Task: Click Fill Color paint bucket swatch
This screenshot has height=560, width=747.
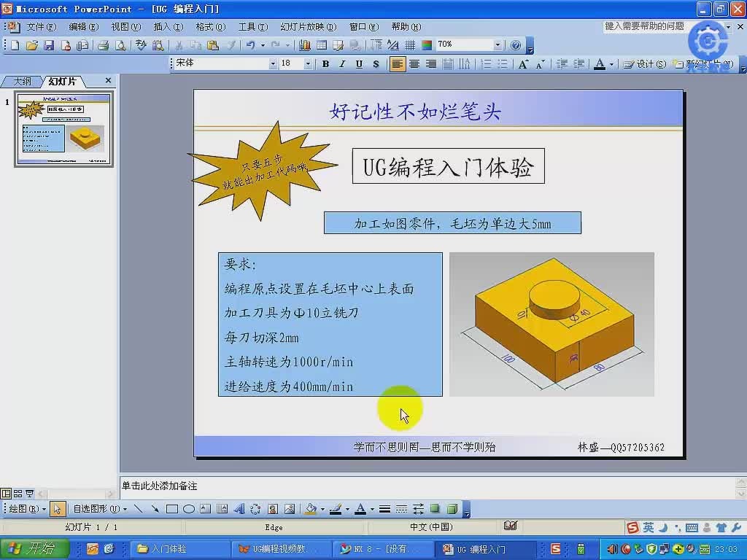Action: [311, 509]
